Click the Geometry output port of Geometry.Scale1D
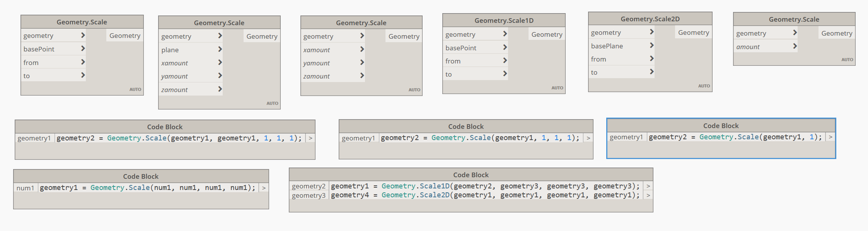868x231 pixels. tap(546, 34)
